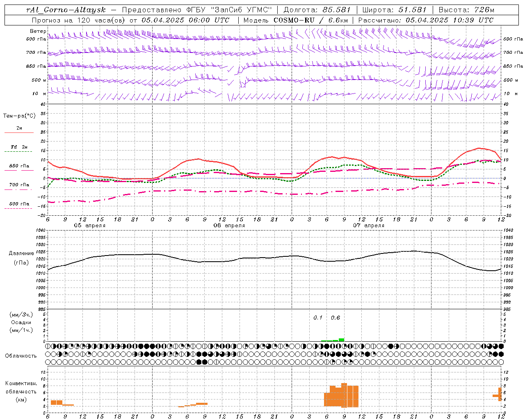Select the Тем-ра(°C) axis title

point(19,116)
